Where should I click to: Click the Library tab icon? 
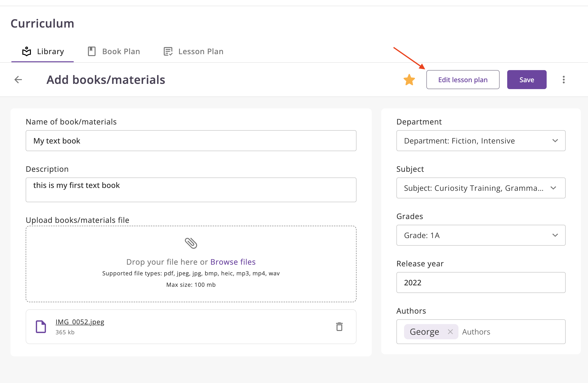click(x=27, y=51)
